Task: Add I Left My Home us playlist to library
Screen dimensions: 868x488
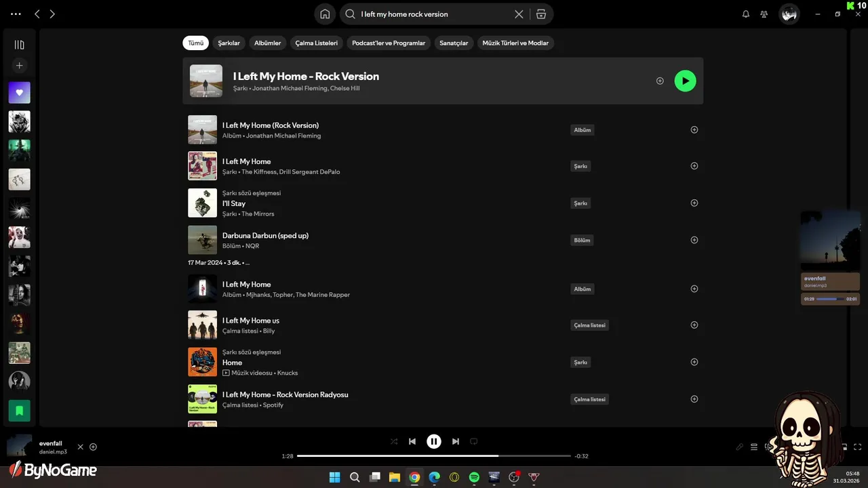Action: tap(694, 325)
